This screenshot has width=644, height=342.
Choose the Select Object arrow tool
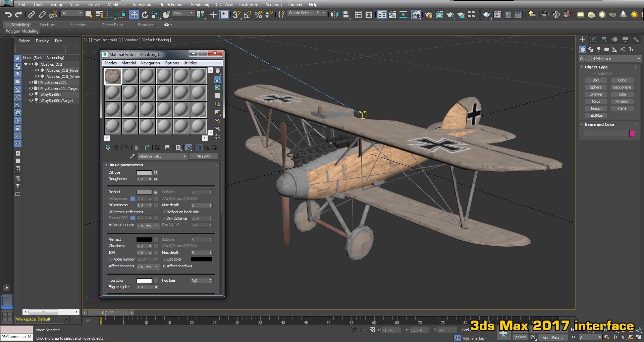pos(89,14)
